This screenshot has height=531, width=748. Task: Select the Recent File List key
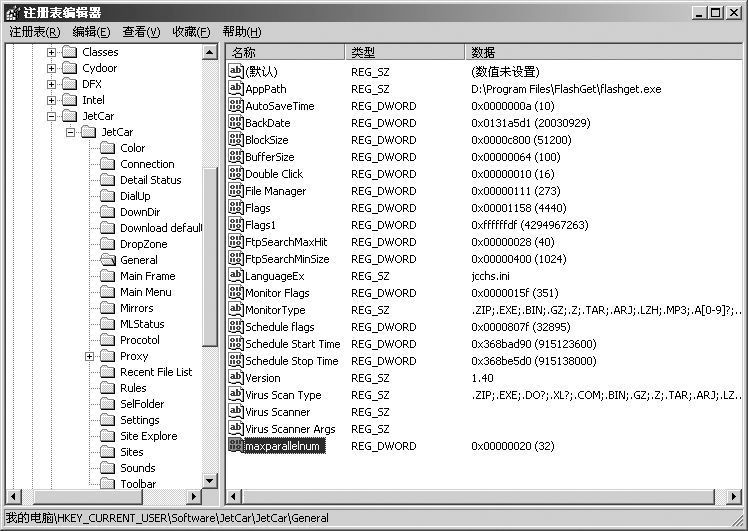click(x=155, y=372)
